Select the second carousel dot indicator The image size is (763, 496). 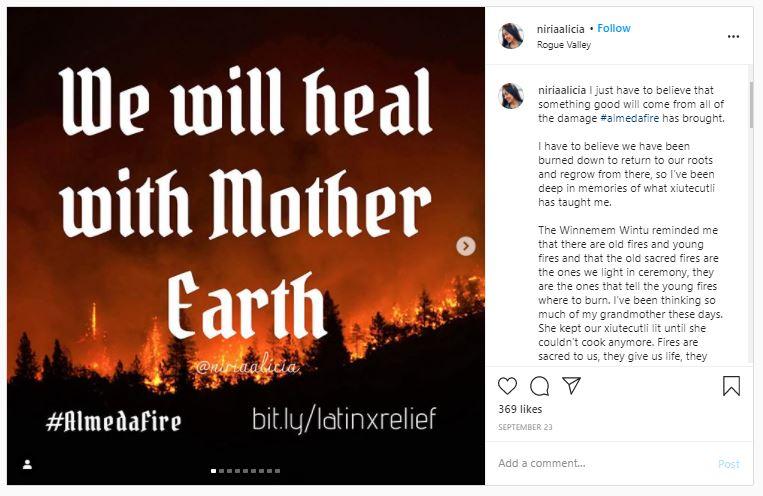(221, 471)
